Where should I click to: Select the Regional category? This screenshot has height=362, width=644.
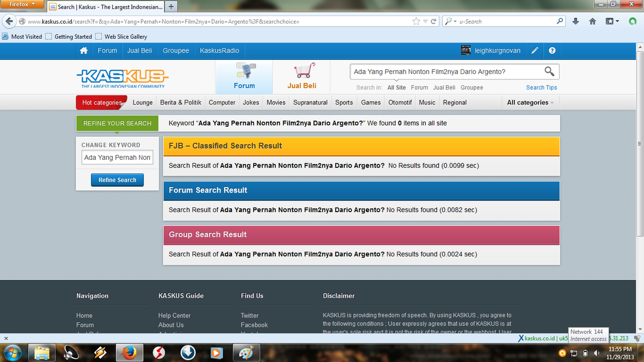coord(455,103)
